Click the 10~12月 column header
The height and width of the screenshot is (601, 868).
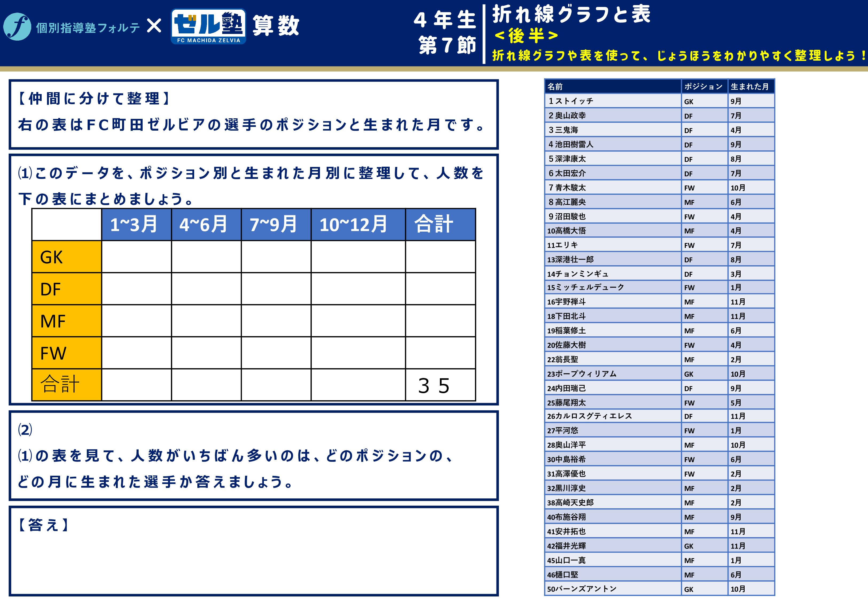coord(358,224)
